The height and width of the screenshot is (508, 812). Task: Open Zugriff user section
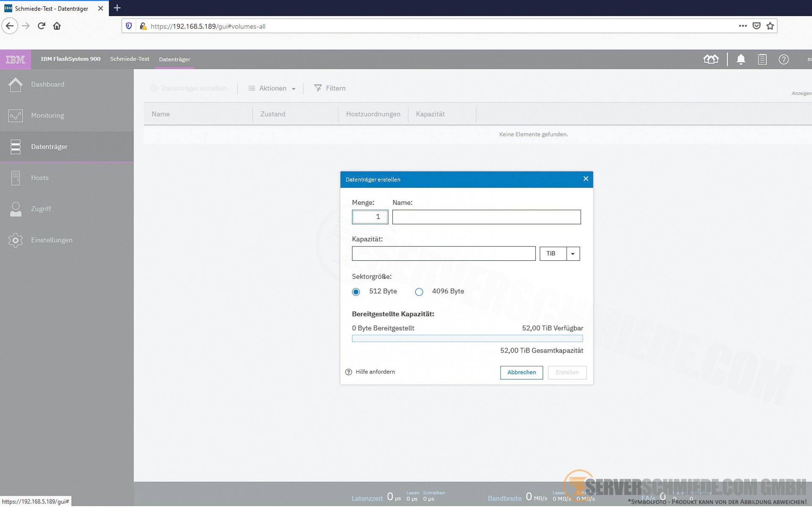coord(41,209)
